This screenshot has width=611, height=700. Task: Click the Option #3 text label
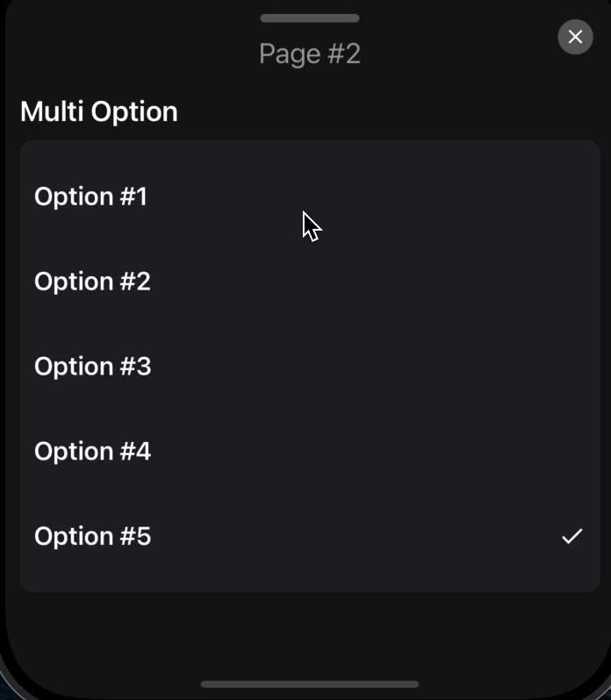click(x=92, y=367)
